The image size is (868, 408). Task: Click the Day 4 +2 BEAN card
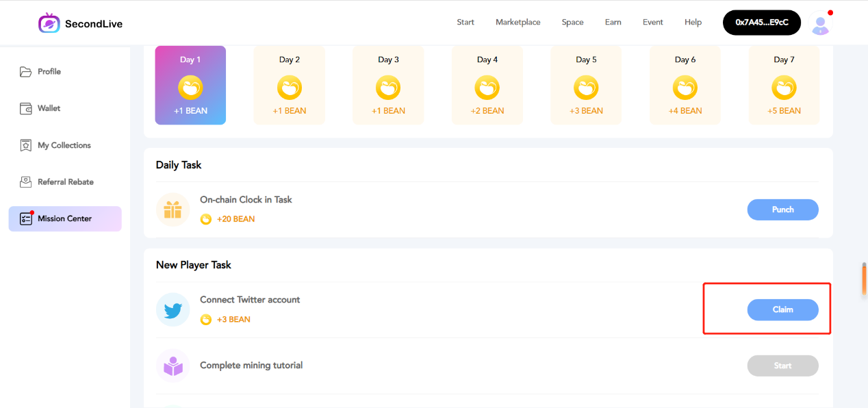[x=488, y=86]
